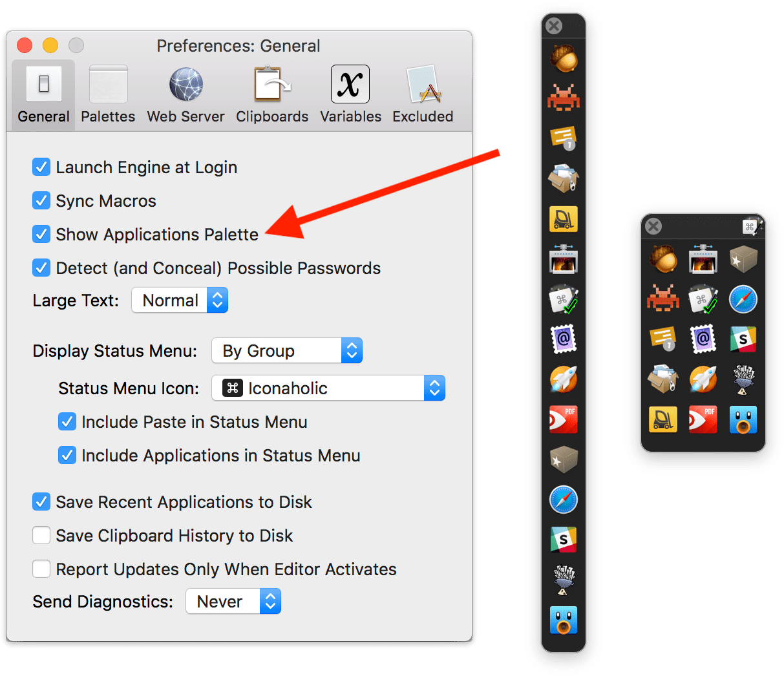
Task: Open the Web Server preferences tab
Action: (185, 95)
